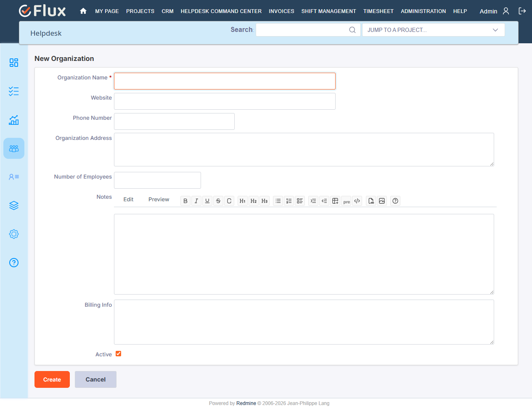Open Helpdesk Command Center menu

pyautogui.click(x=221, y=11)
